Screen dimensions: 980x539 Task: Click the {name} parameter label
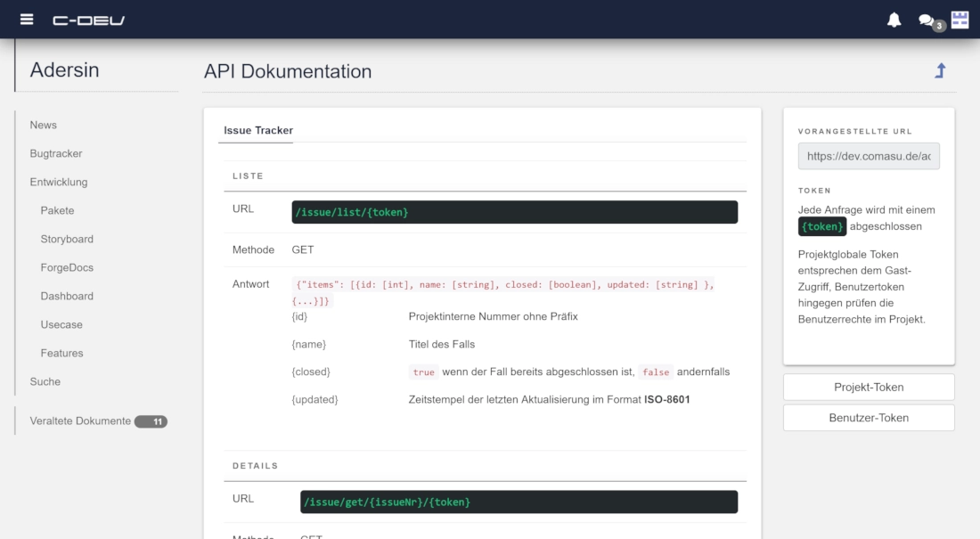coord(309,345)
